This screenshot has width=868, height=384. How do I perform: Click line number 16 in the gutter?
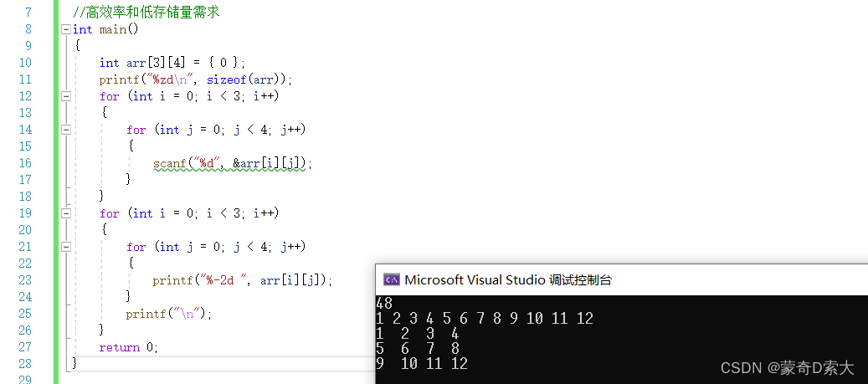[25, 163]
